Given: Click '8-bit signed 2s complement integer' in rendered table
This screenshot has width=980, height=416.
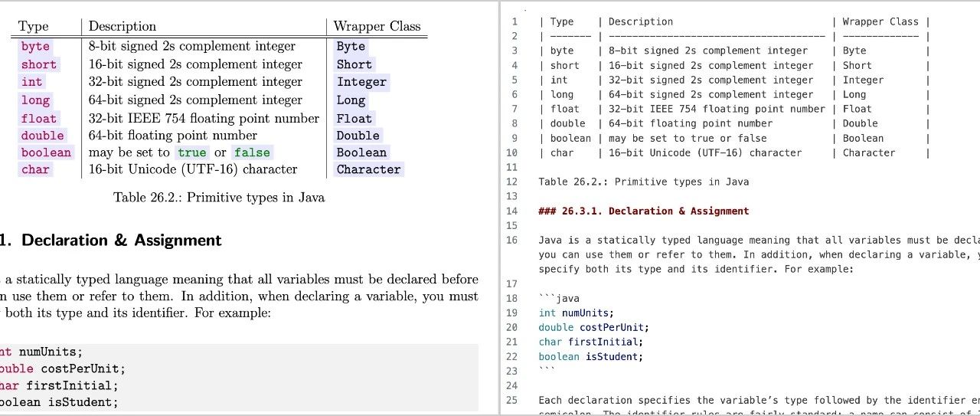Looking at the screenshot, I should 192,46.
